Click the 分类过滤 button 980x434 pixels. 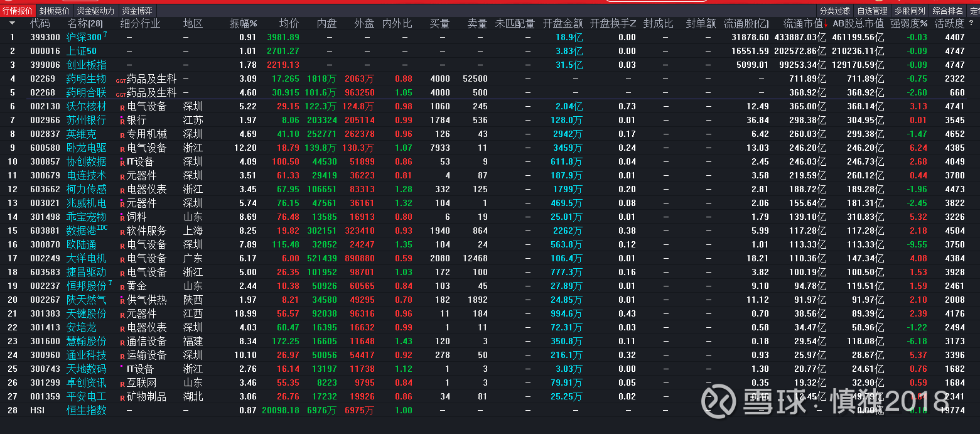pos(835,11)
